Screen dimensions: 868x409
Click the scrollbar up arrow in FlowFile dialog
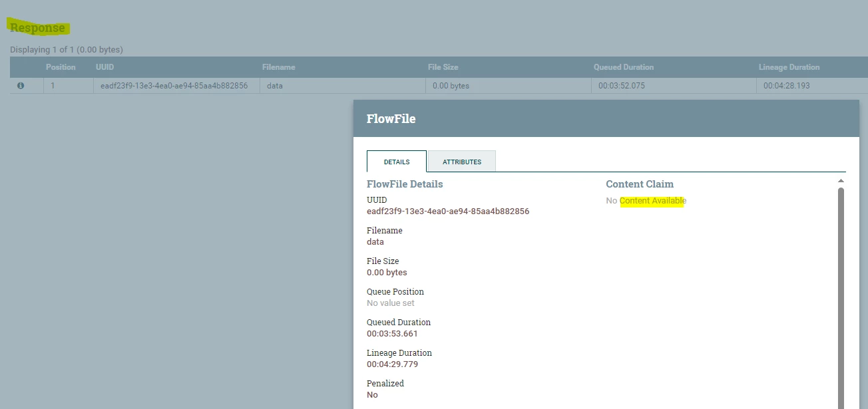pos(841,181)
